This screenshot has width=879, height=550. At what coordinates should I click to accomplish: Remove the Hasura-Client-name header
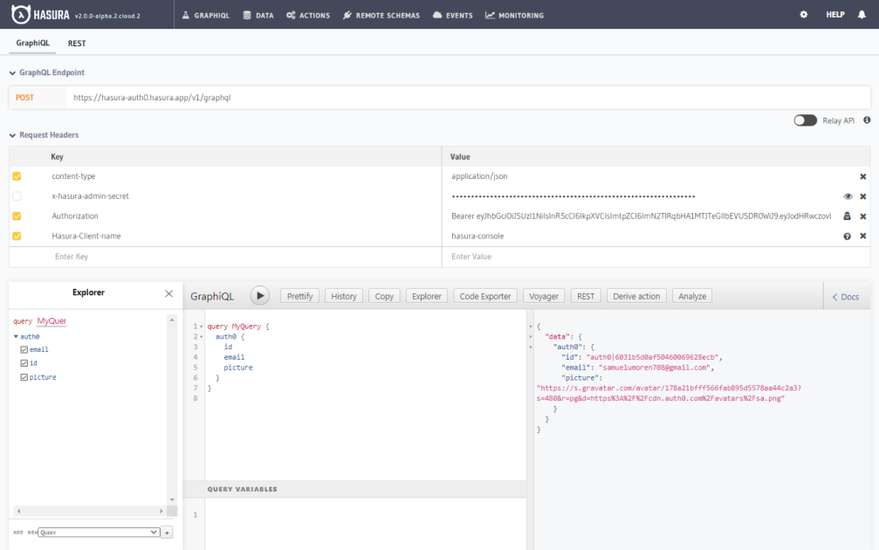863,236
